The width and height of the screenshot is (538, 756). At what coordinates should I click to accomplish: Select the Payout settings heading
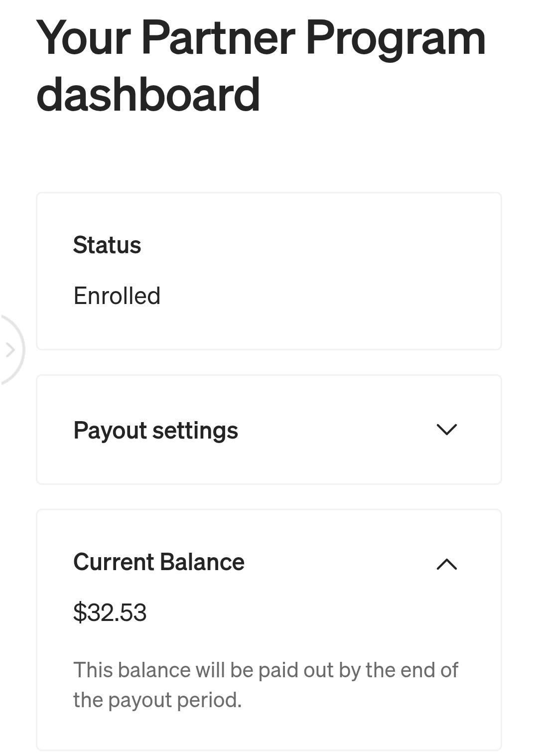(x=155, y=431)
